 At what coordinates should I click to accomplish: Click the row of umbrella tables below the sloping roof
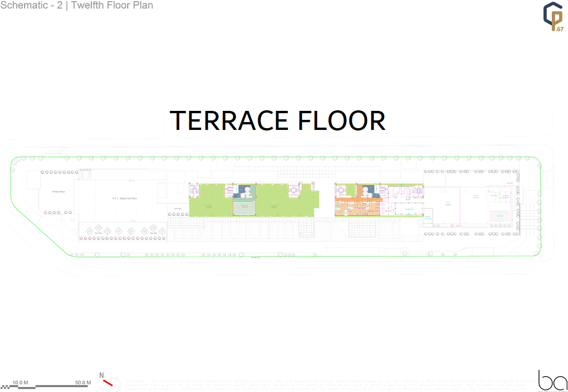122,230
